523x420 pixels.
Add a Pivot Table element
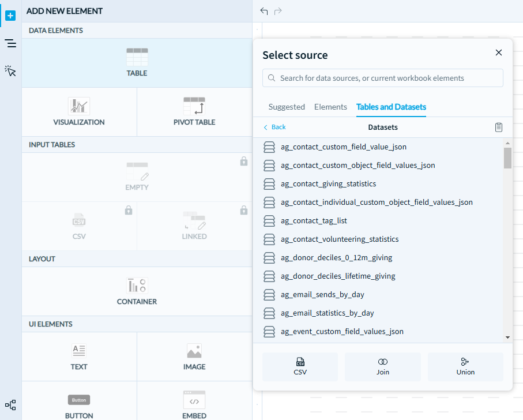click(194, 112)
